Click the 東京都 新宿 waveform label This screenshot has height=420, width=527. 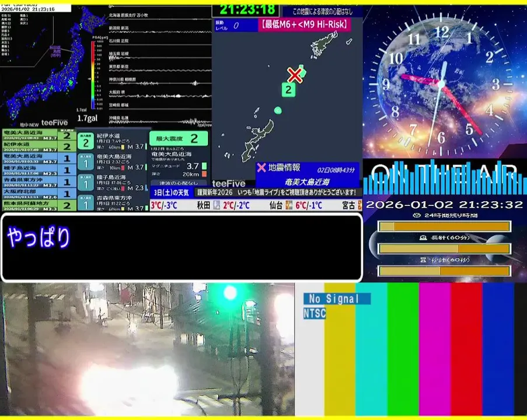[118, 66]
